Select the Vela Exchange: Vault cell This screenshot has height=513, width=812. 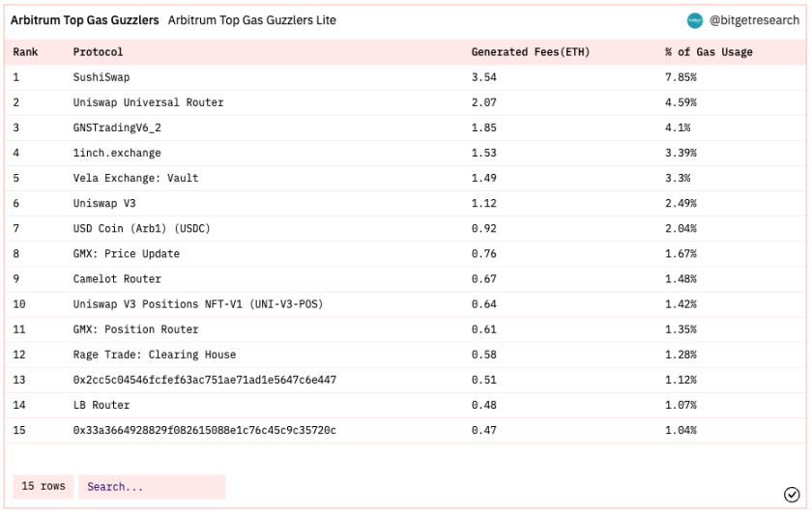pyautogui.click(x=135, y=178)
